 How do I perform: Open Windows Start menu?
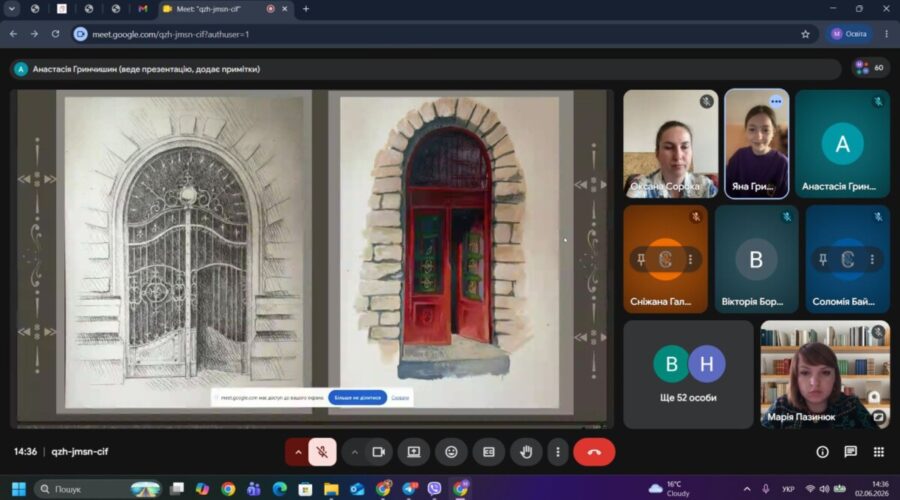pyautogui.click(x=18, y=489)
